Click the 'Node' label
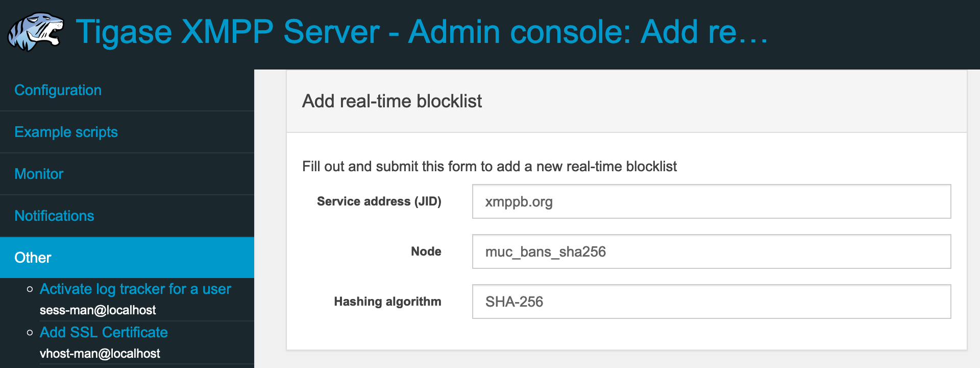Screen dimensions: 980x368 tap(426, 251)
